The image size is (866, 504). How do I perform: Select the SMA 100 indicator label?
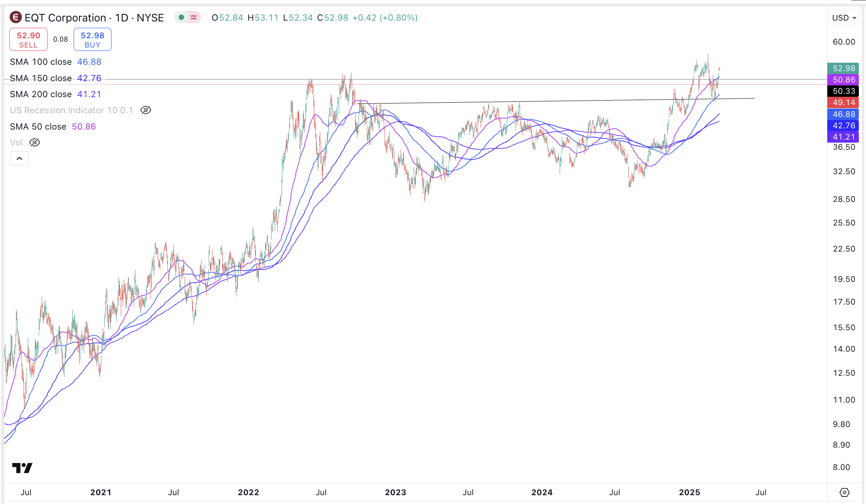pyautogui.click(x=40, y=61)
